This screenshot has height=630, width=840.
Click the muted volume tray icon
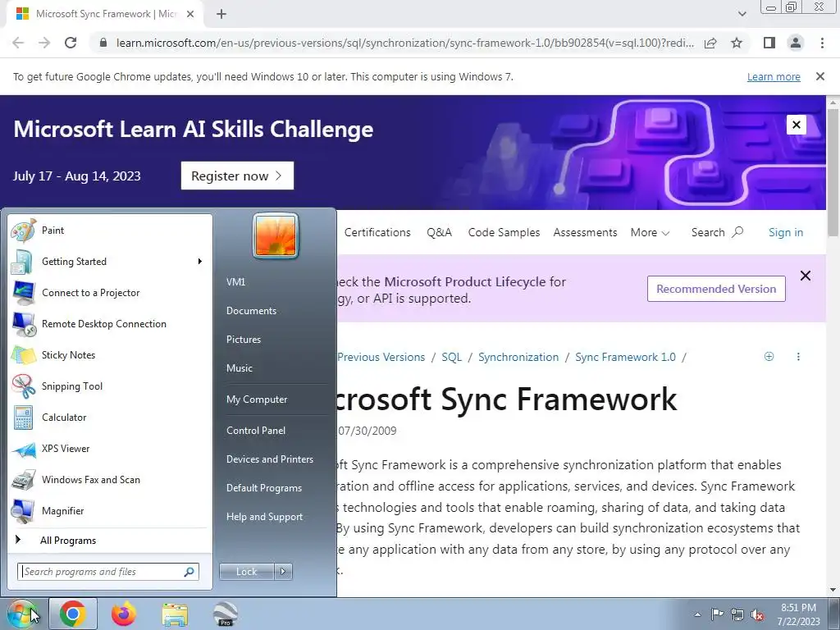pos(757,614)
